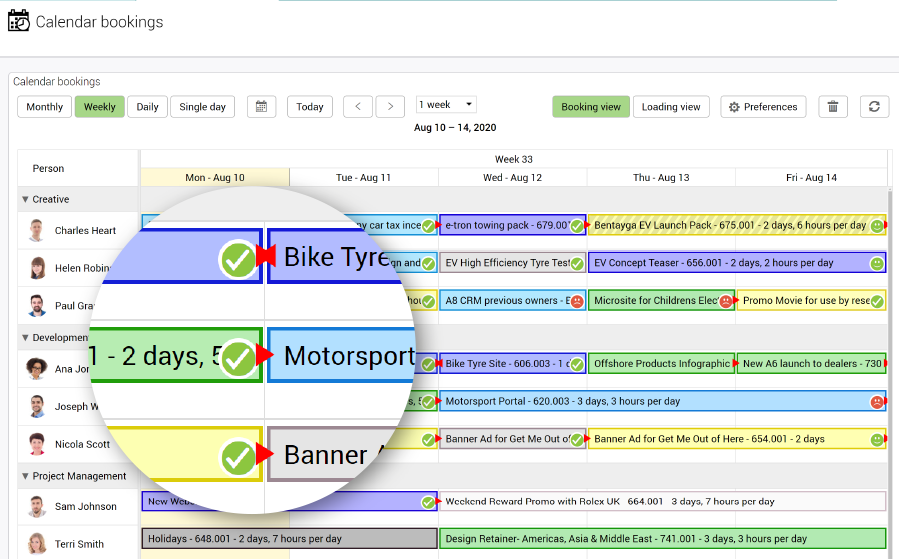Image resolution: width=900 pixels, height=559 pixels.
Task: Click the Wed - Aug 12 column header
Action: pos(513,177)
